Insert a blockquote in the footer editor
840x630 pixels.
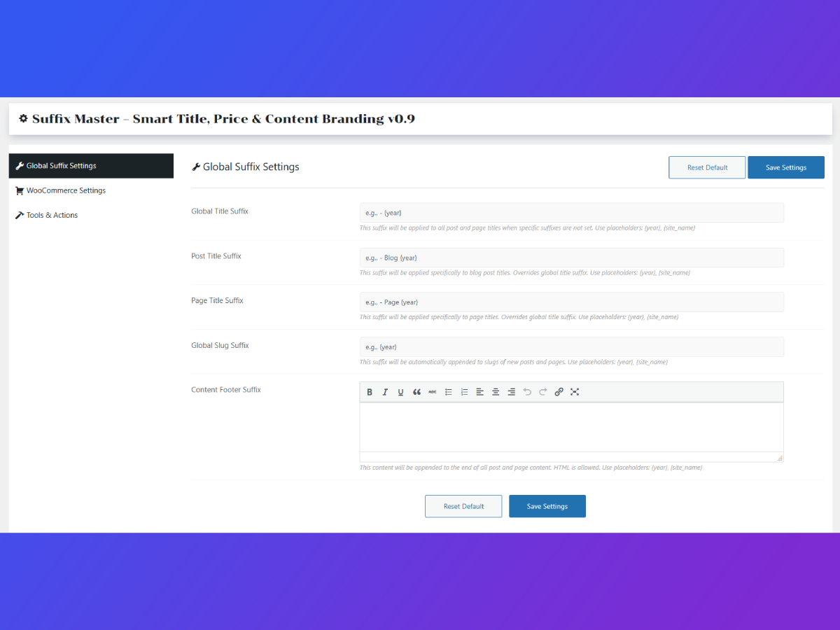click(x=416, y=392)
